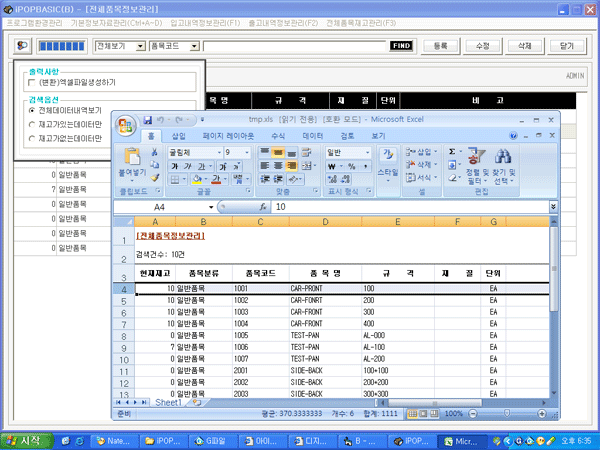Open the 삽입 cells dropdown in ribbon

pos(421,152)
